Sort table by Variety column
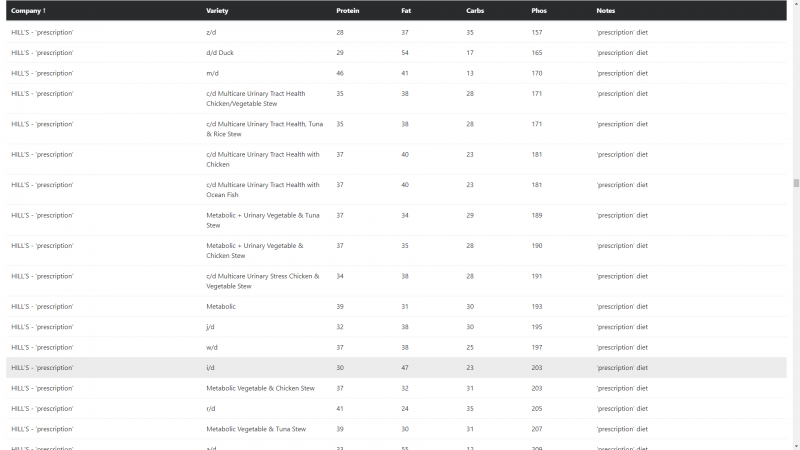The image size is (800, 450). [x=217, y=11]
